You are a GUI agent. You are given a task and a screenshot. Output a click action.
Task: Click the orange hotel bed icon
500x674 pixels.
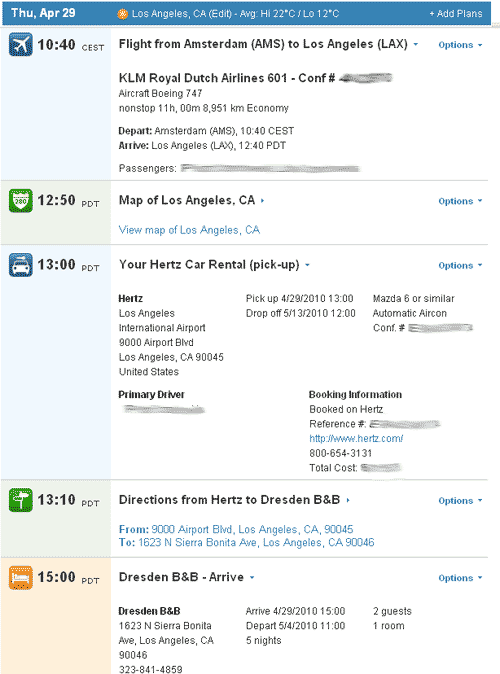(21, 577)
